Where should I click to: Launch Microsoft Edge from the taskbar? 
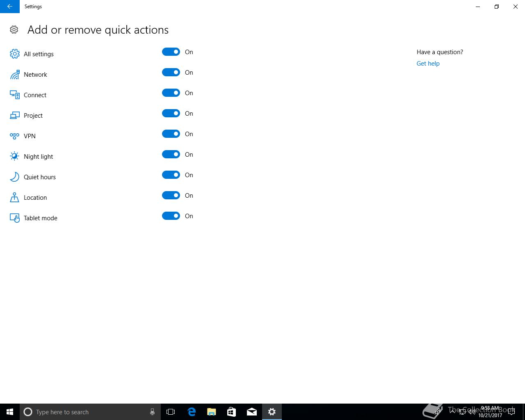191,412
